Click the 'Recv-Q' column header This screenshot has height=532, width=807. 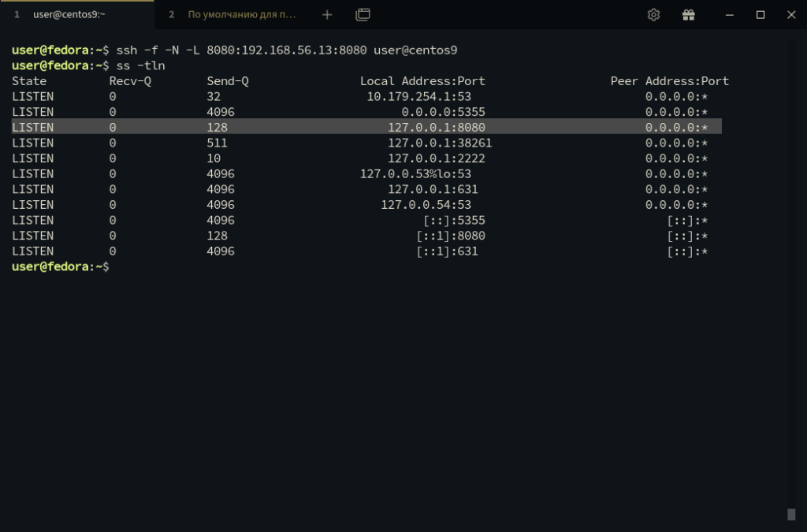[130, 81]
